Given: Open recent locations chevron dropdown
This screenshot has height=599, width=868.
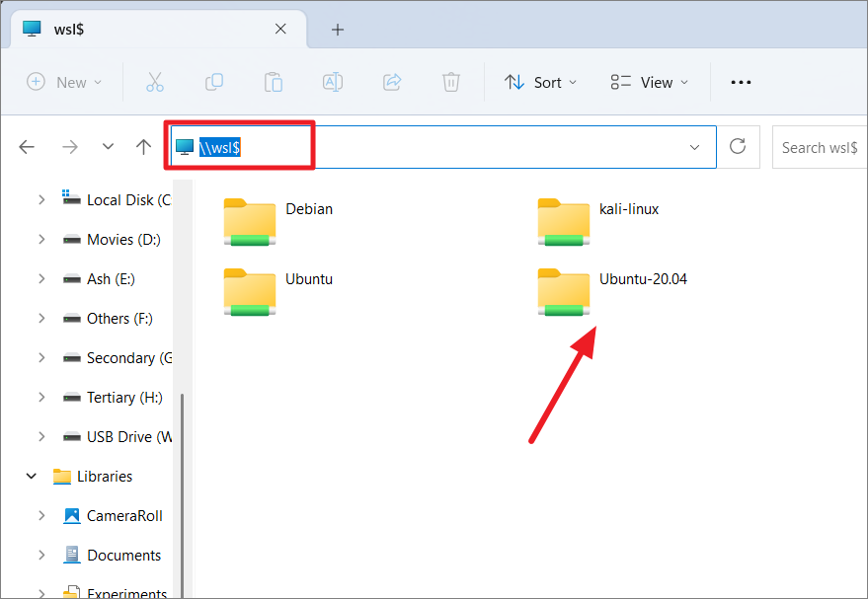Looking at the screenshot, I should (x=108, y=147).
